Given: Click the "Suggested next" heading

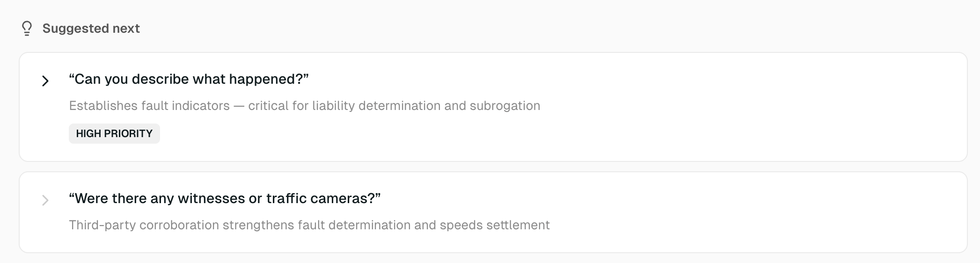Looking at the screenshot, I should [x=91, y=29].
